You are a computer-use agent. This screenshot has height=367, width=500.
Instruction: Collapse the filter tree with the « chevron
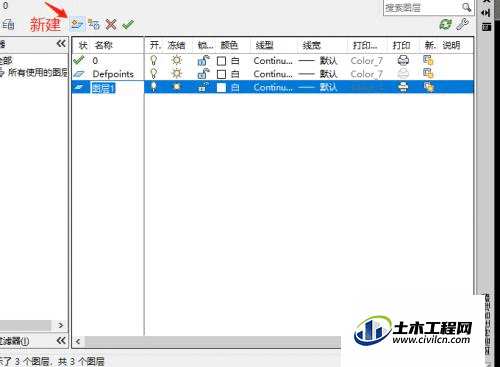61,43
